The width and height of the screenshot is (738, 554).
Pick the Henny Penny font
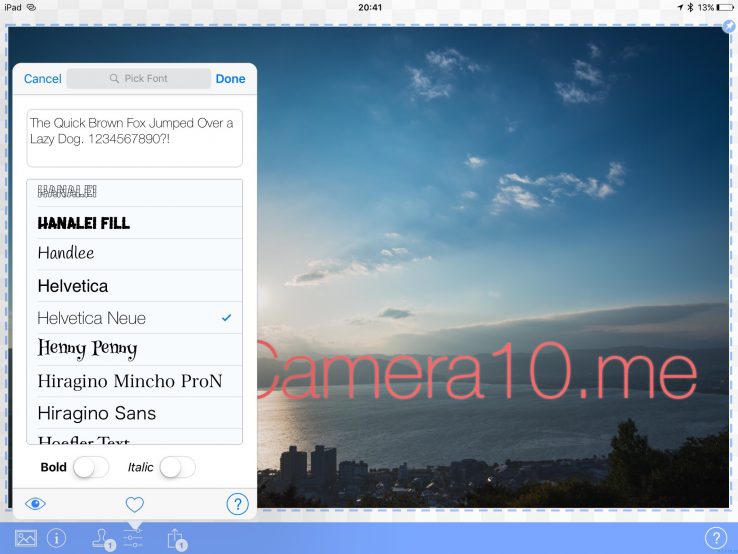pos(135,349)
